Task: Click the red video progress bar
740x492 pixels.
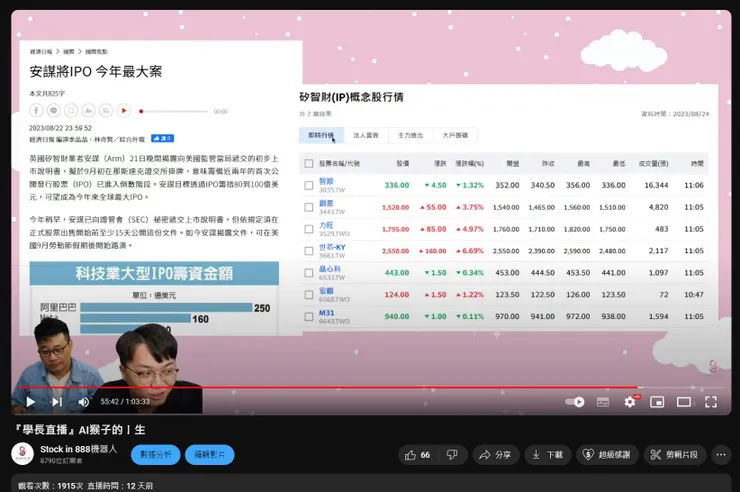Action: pyautogui.click(x=328, y=387)
